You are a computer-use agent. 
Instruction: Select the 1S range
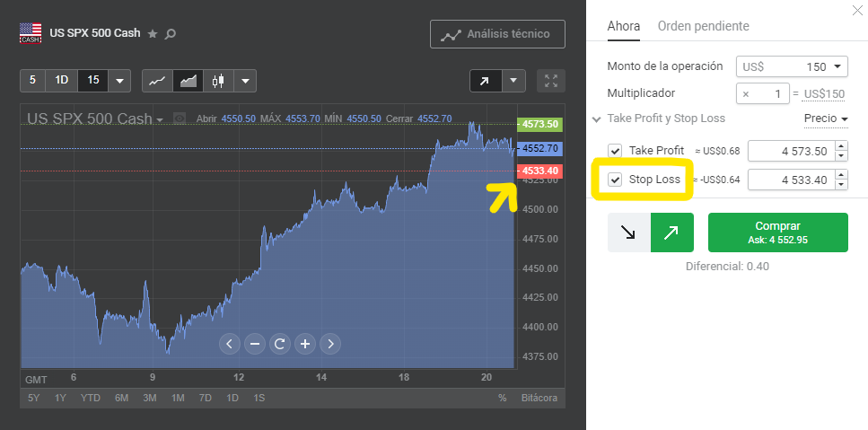[x=259, y=398]
